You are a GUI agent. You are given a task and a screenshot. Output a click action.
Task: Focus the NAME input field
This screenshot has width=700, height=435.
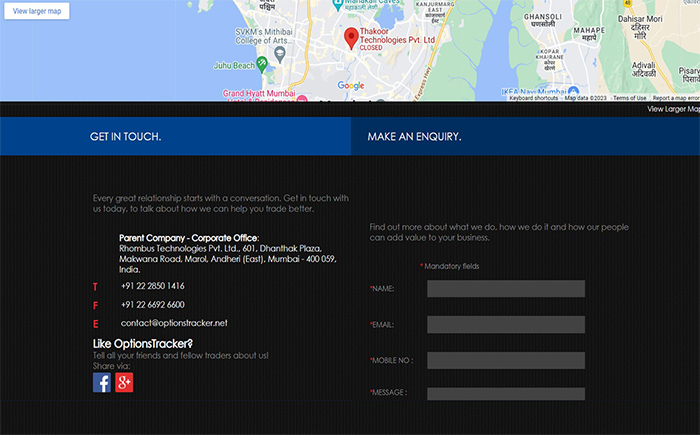tap(506, 289)
